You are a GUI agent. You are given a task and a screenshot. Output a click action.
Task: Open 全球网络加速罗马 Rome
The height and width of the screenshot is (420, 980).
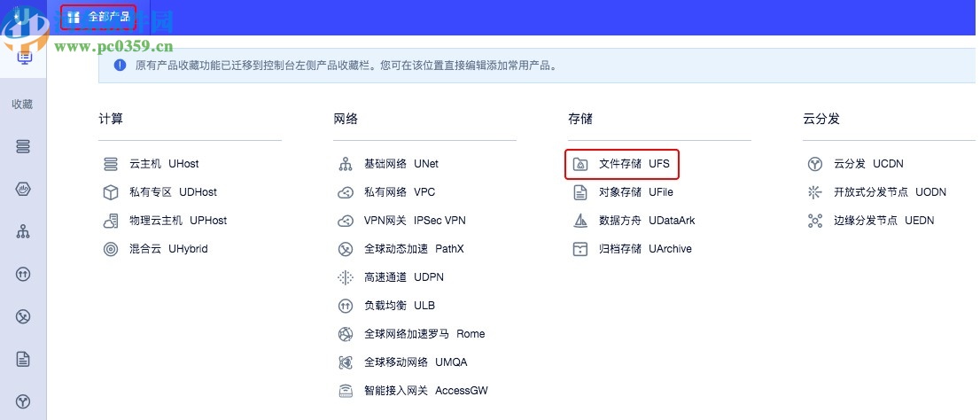(424, 334)
